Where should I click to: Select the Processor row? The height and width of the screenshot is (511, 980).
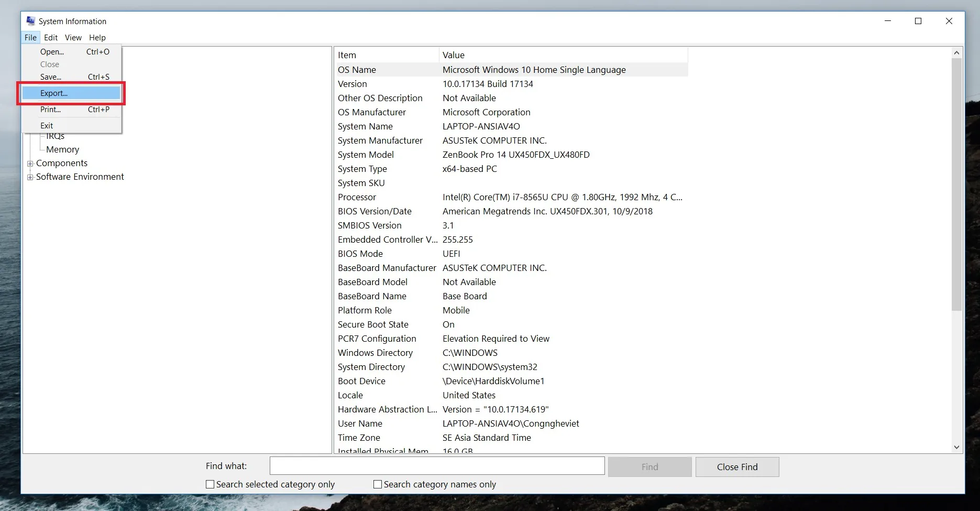pyautogui.click(x=511, y=197)
